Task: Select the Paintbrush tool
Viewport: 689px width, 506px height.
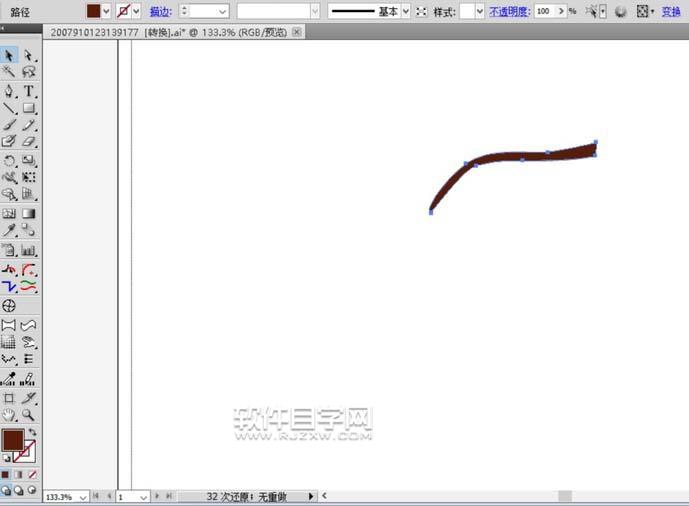Action: [x=9, y=125]
